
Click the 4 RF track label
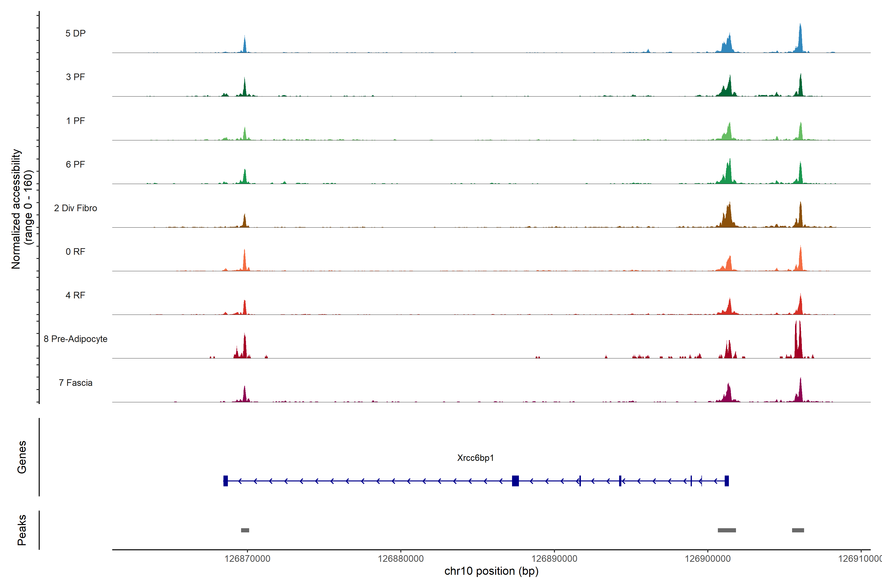click(x=75, y=295)
